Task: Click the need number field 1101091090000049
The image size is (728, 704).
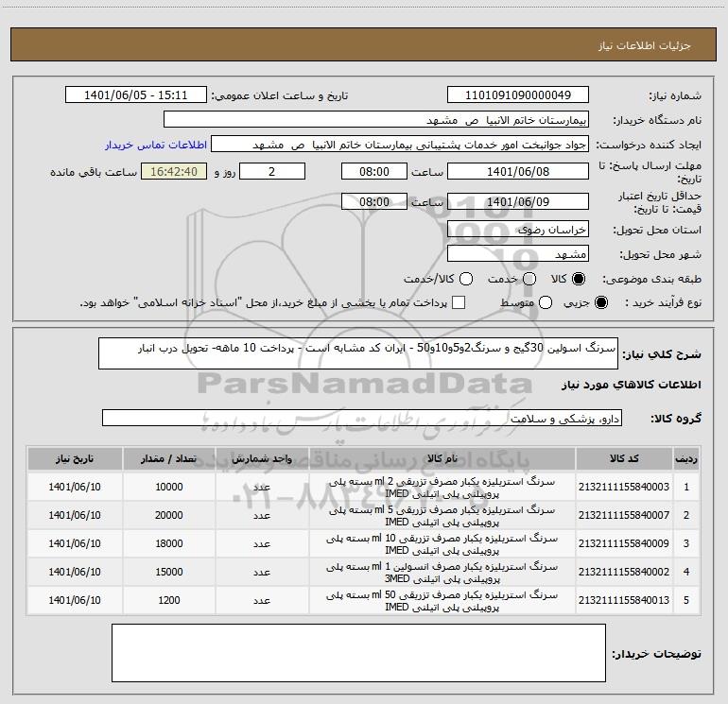Action: point(518,94)
